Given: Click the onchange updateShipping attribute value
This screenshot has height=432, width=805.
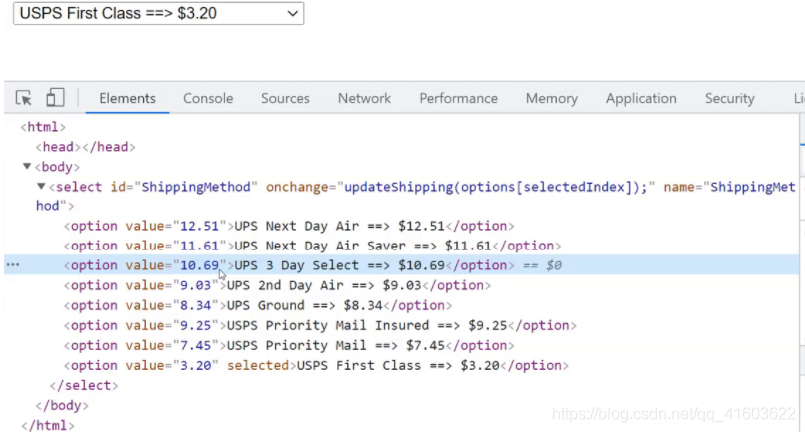Looking at the screenshot, I should coord(496,187).
